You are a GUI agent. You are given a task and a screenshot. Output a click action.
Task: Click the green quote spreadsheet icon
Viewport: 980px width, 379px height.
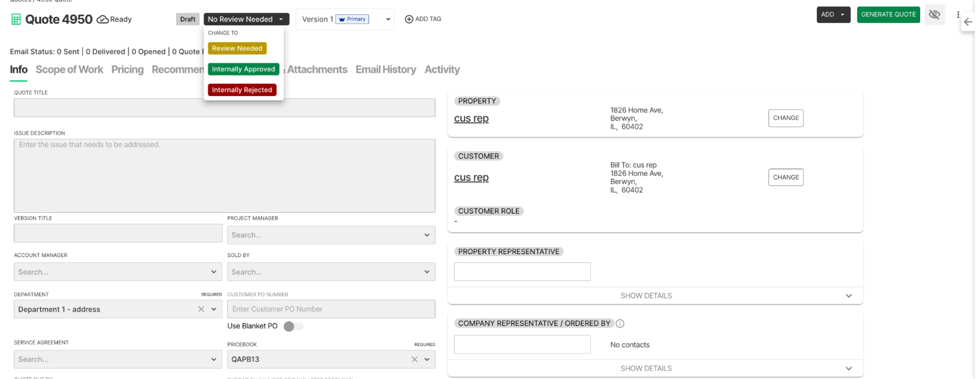point(16,19)
